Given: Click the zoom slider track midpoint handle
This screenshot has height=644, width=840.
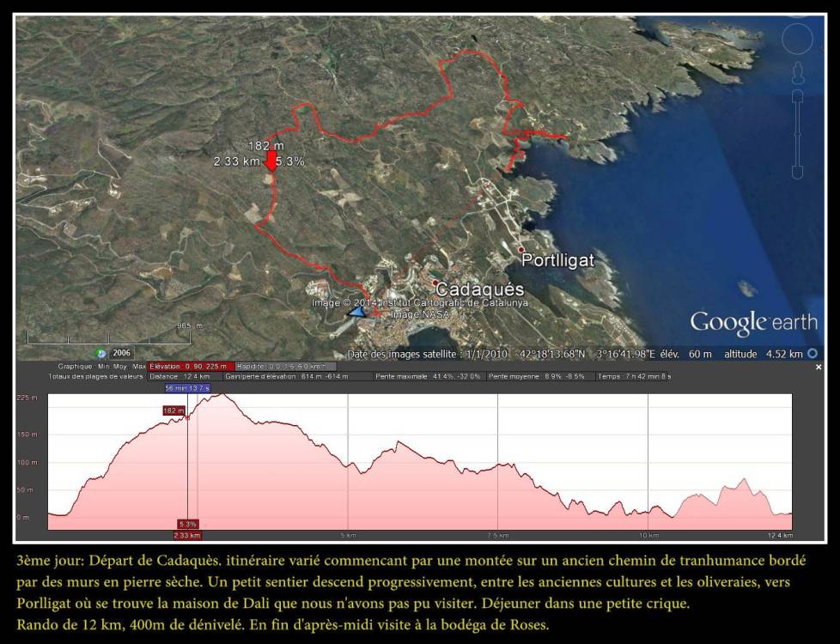Looking at the screenshot, I should (797, 133).
